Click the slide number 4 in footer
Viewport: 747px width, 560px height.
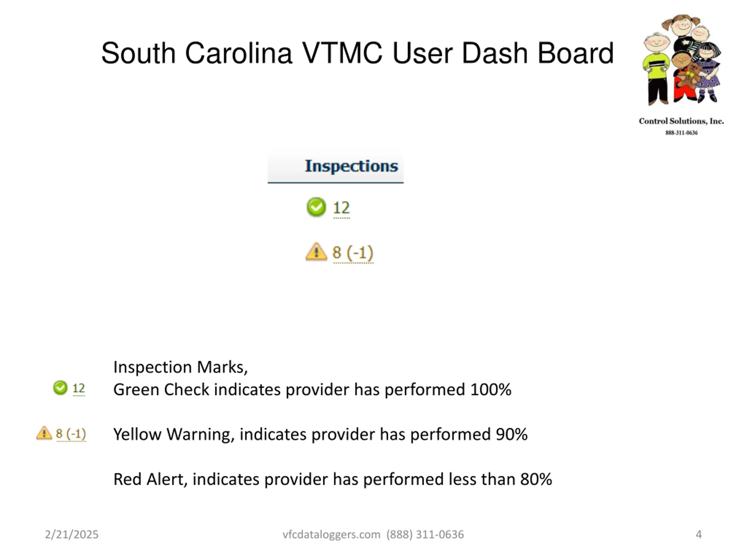click(x=699, y=534)
